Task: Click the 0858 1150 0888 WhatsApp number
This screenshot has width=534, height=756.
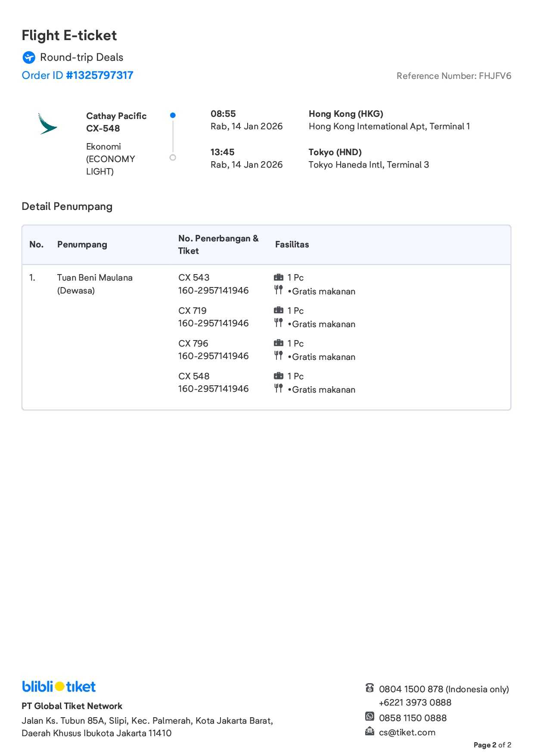Action: [x=413, y=718]
